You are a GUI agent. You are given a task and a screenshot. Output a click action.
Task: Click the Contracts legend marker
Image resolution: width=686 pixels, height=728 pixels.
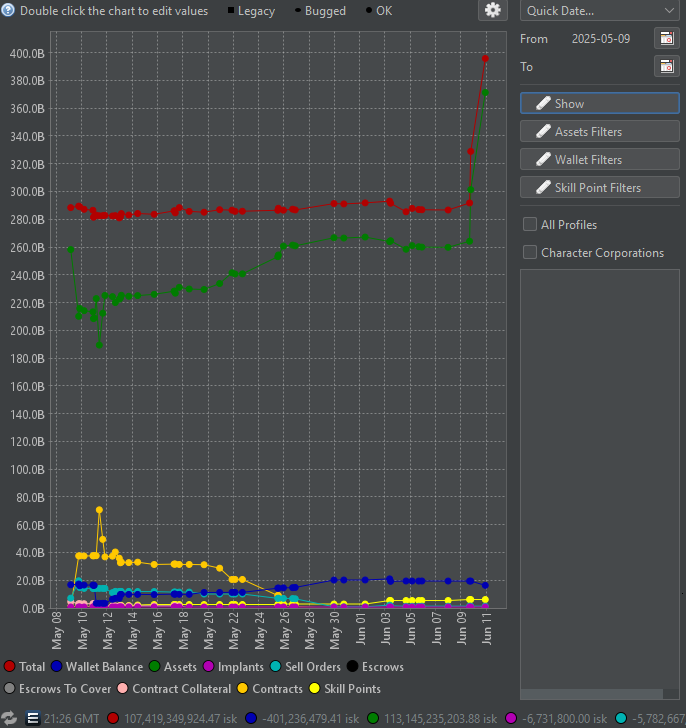click(243, 689)
